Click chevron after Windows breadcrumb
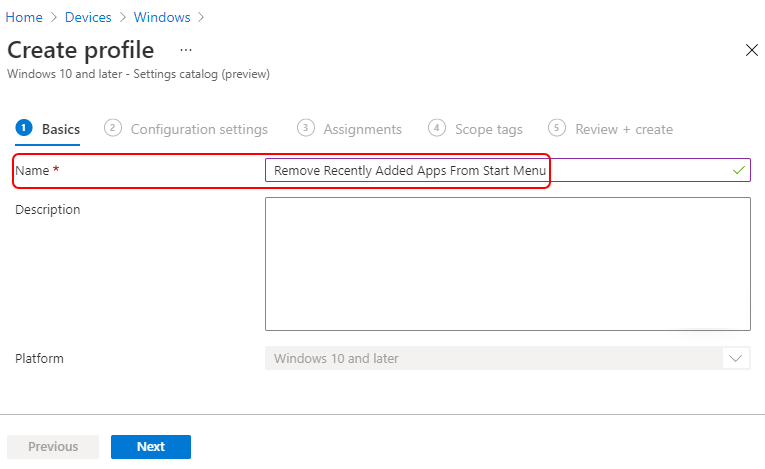This screenshot has width=765, height=469. [201, 18]
